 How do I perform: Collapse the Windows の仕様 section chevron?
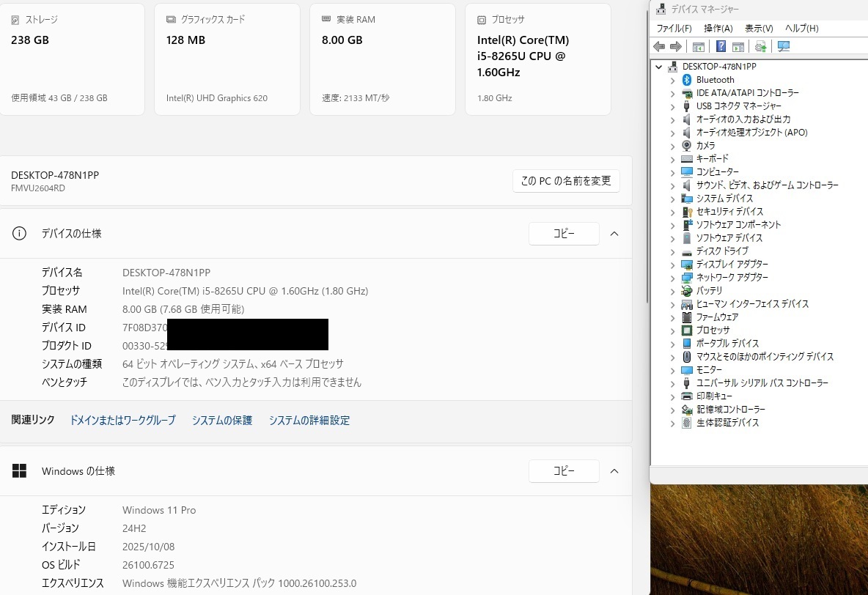pos(614,471)
